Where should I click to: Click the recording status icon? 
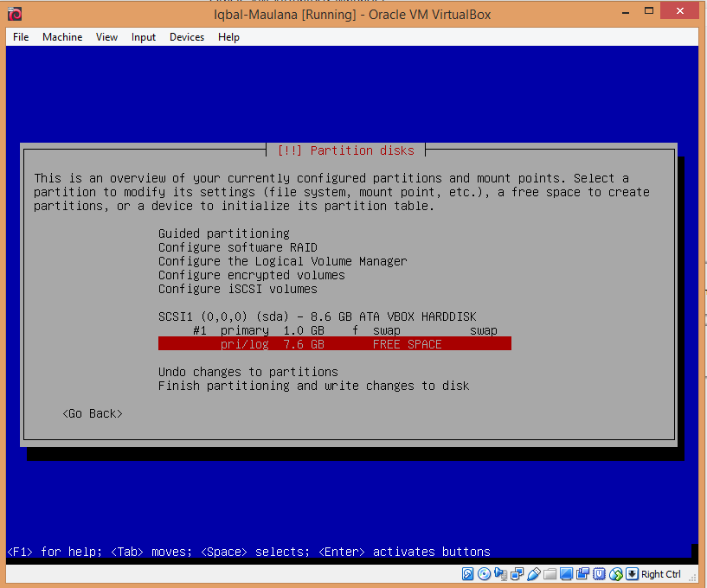(583, 574)
